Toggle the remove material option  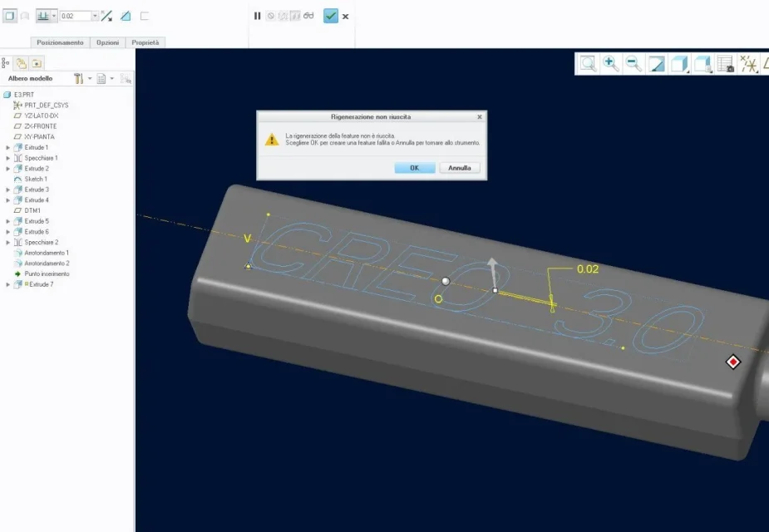pos(126,16)
